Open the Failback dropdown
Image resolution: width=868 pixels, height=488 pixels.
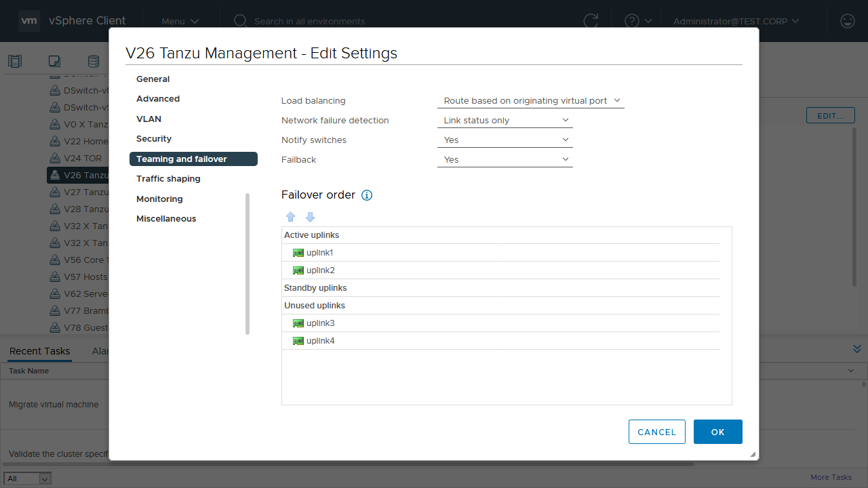coord(505,160)
